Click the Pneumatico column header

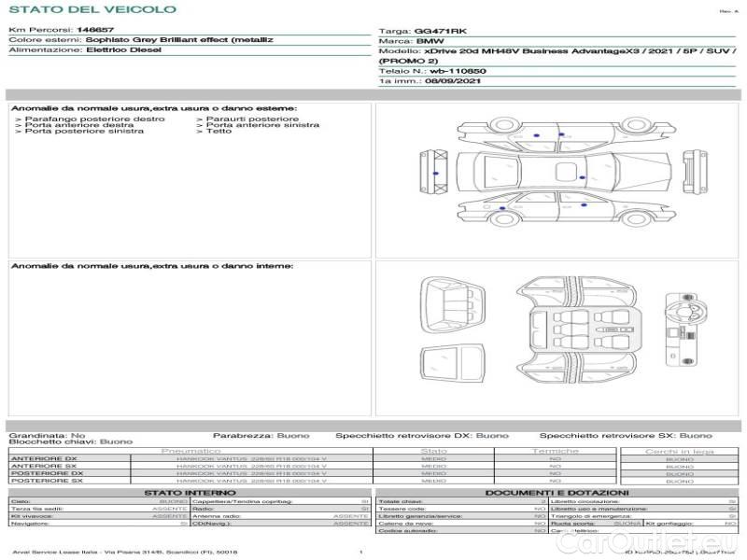(190, 451)
